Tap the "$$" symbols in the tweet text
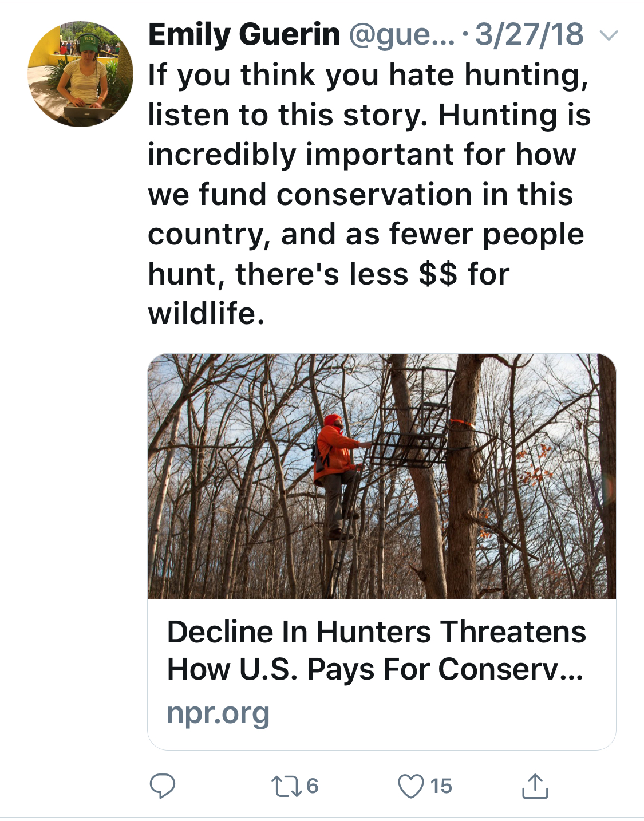Screen dimensions: 644x821 (438, 274)
